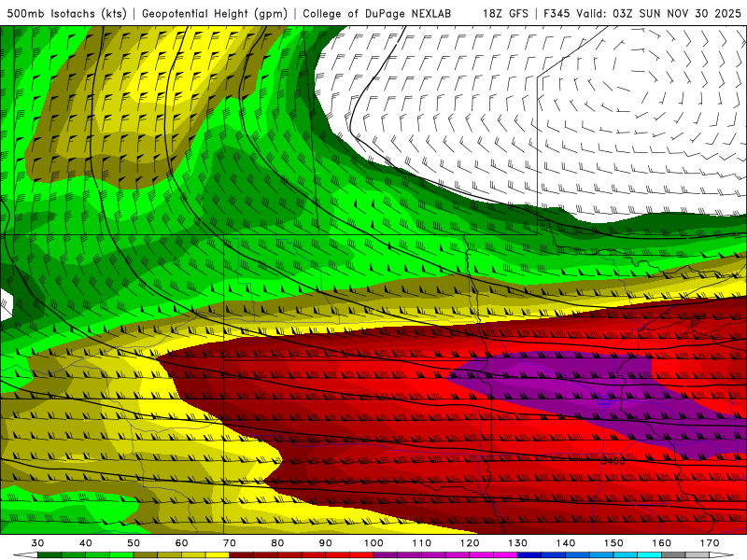Screen dimensions: 747x560
Task: Click the '170' colorbar scale label
Action: (x=710, y=543)
